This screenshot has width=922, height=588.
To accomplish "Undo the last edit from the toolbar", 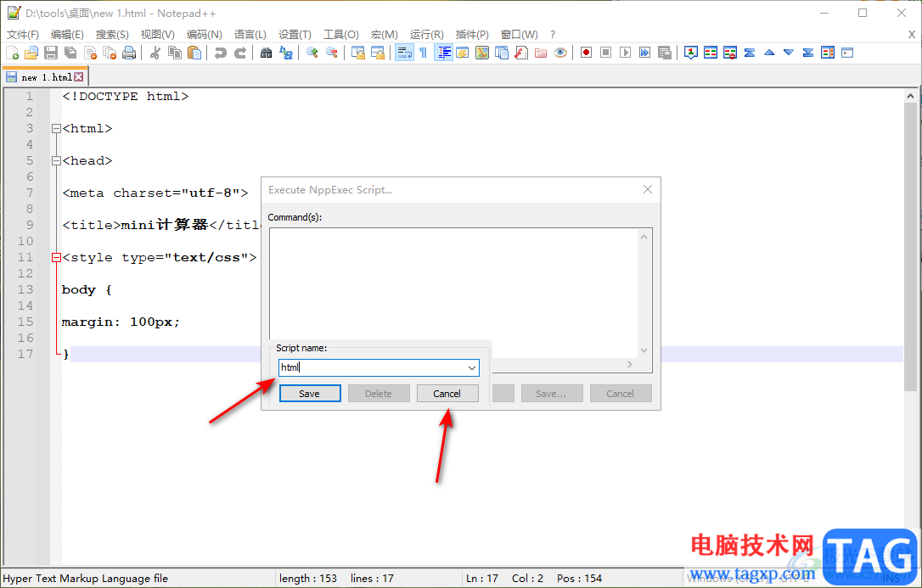I will point(221,53).
